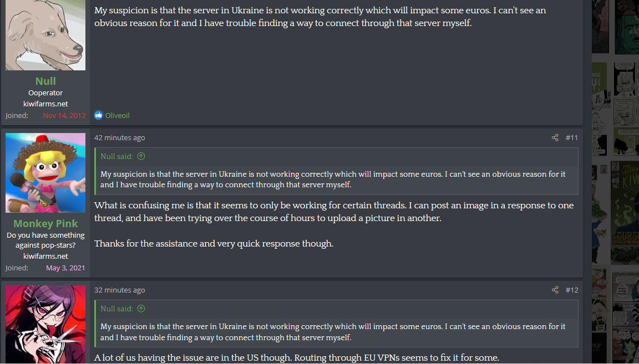Click the "42 minutes ago" timestamp

click(119, 137)
